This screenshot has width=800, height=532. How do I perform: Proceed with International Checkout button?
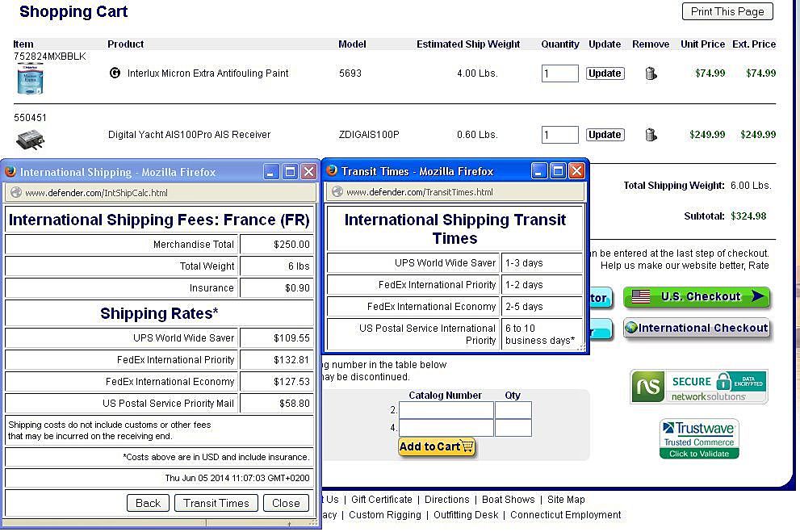[x=697, y=328]
